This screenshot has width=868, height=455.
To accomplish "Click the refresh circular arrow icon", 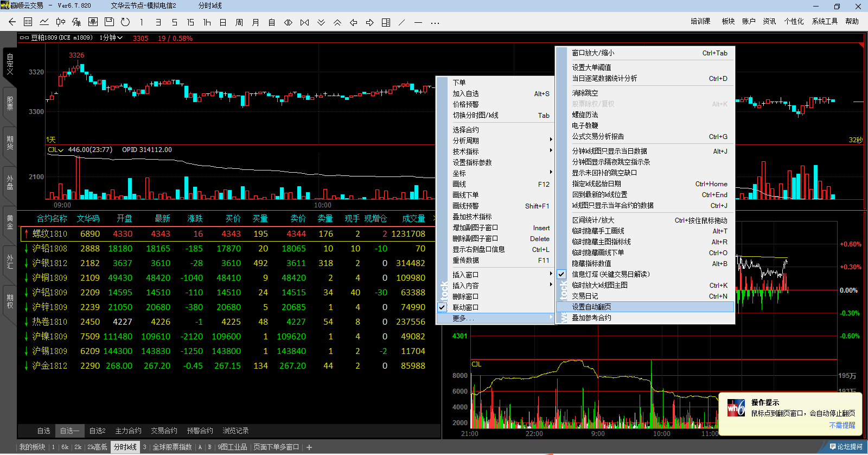I will pyautogui.click(x=125, y=22).
